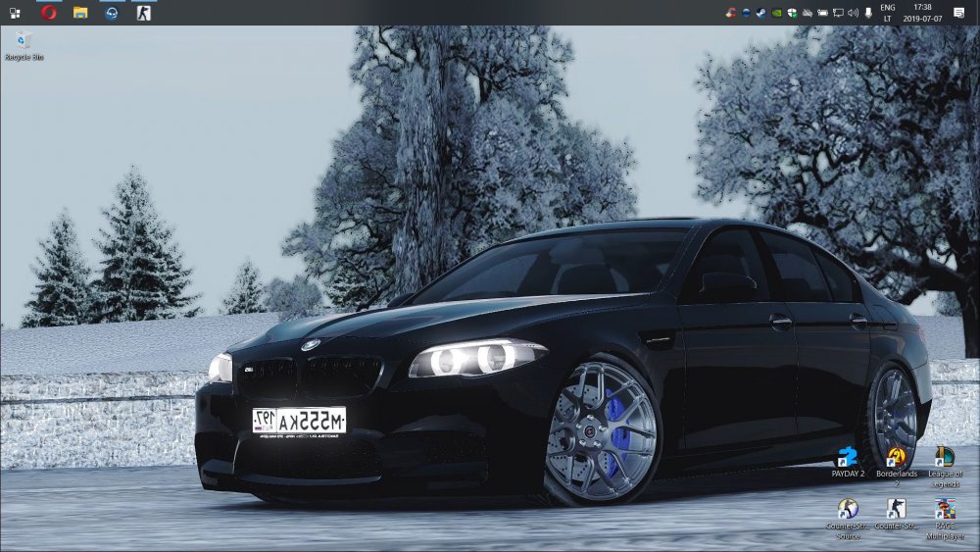Open the notification Action Center
The image size is (980, 552).
click(958, 13)
